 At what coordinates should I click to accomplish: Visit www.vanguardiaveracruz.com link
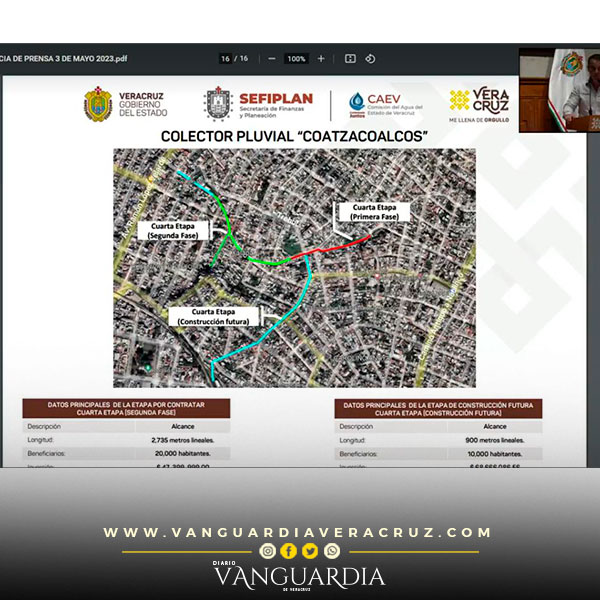click(297, 532)
